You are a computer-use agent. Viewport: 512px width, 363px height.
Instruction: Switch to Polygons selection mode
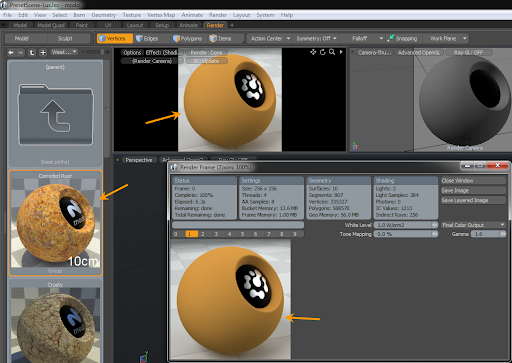[x=188, y=38]
